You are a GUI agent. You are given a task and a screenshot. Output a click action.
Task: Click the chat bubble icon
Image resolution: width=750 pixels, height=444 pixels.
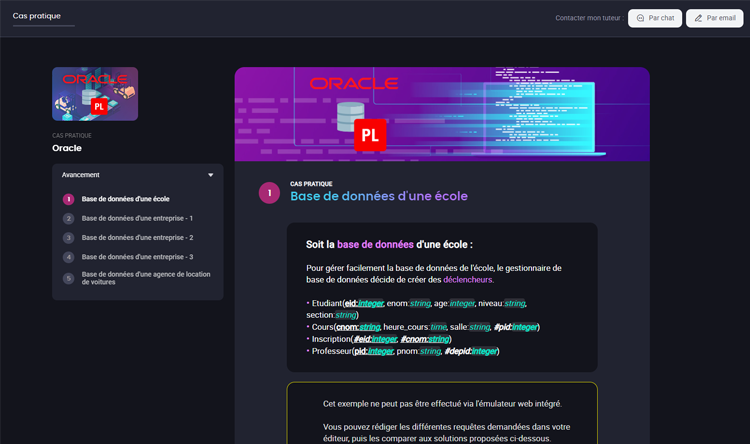click(x=640, y=18)
